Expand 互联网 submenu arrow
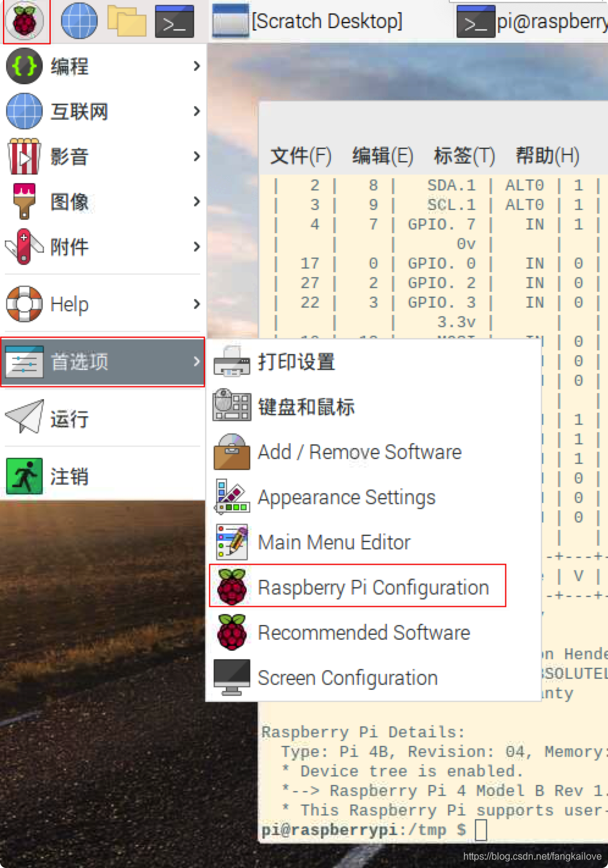Screen dimensions: 608x868 (197, 111)
